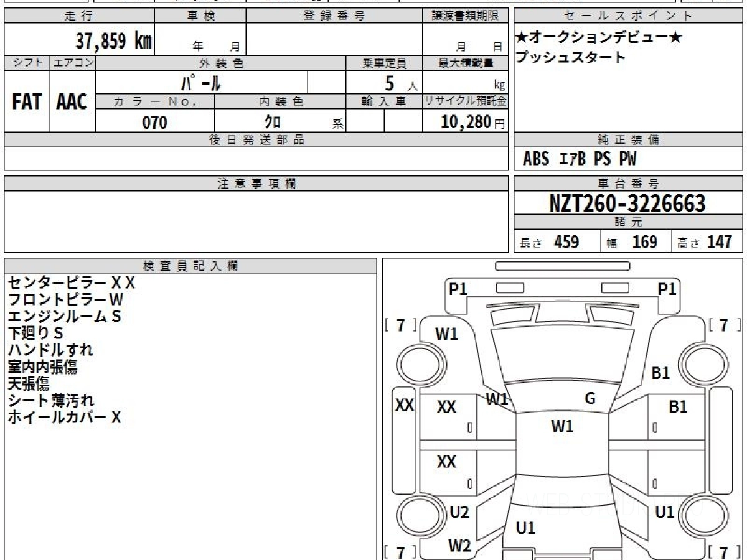Click the 10,280円 recycle deposit value
The height and width of the screenshot is (560, 747).
[473, 122]
